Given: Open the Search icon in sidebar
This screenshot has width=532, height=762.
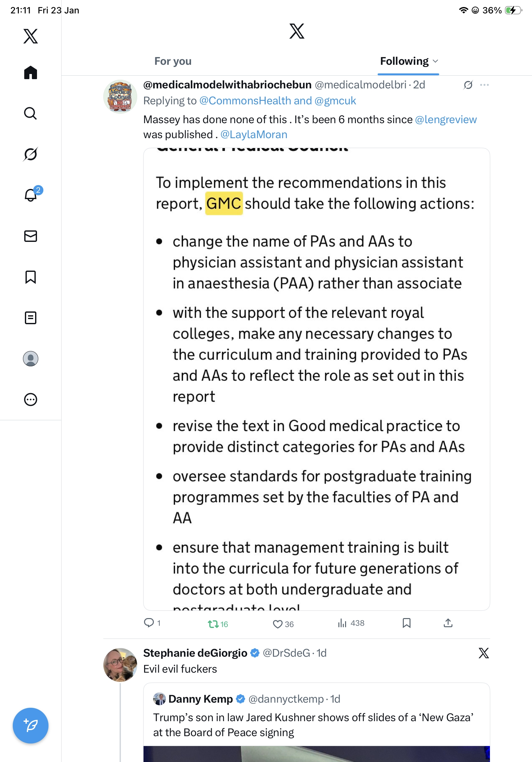Looking at the screenshot, I should click(x=31, y=114).
